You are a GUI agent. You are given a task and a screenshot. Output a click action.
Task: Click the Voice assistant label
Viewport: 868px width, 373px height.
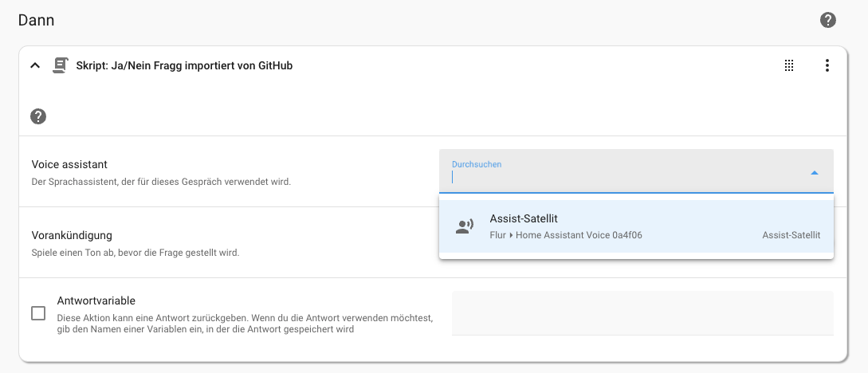69,164
